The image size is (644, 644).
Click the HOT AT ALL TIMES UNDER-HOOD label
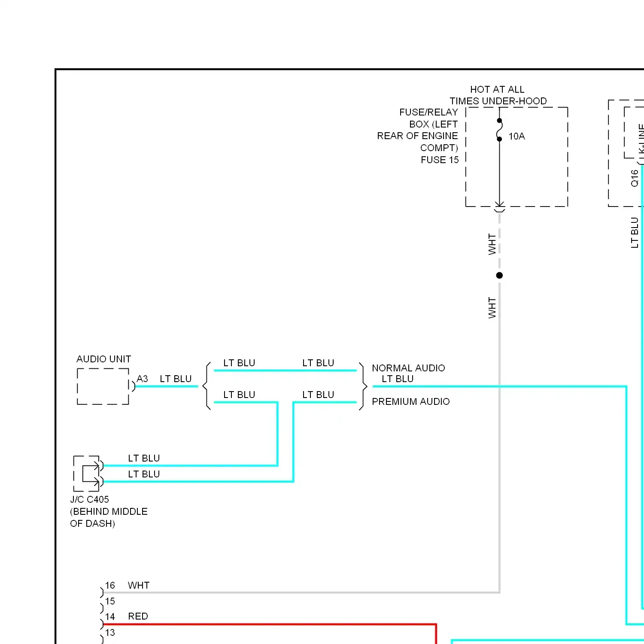click(498, 95)
